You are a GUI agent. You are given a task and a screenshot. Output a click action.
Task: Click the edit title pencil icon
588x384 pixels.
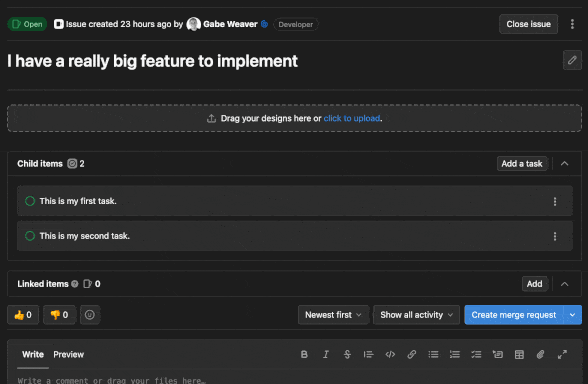click(572, 60)
